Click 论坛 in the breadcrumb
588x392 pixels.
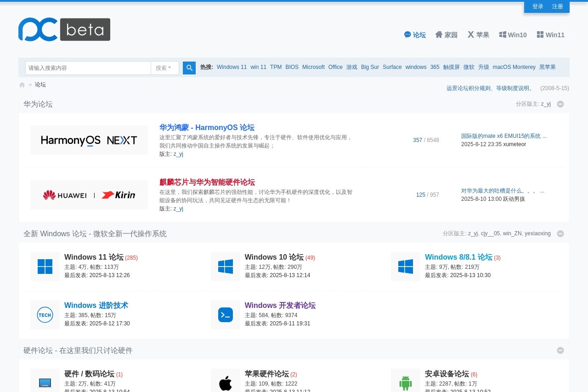click(40, 85)
